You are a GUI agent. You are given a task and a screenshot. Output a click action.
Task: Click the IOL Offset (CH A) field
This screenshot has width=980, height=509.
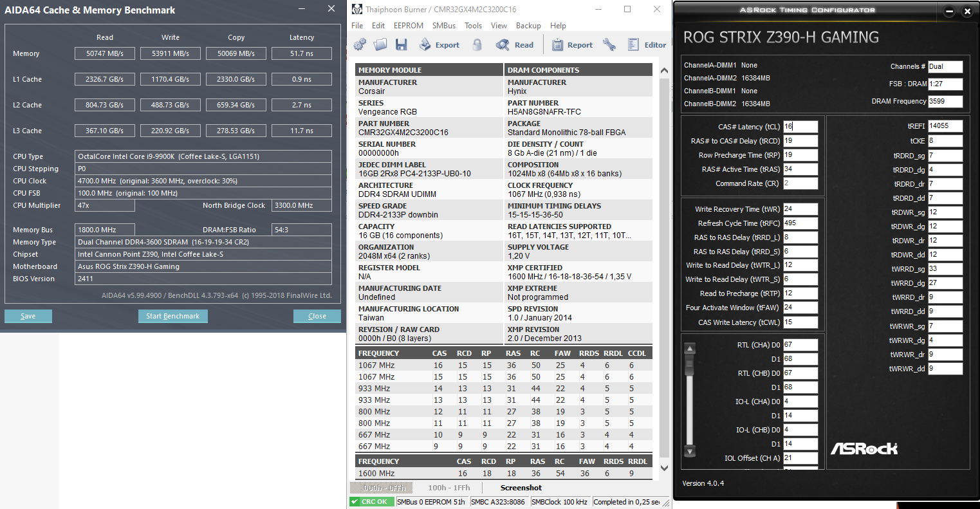[x=800, y=458]
